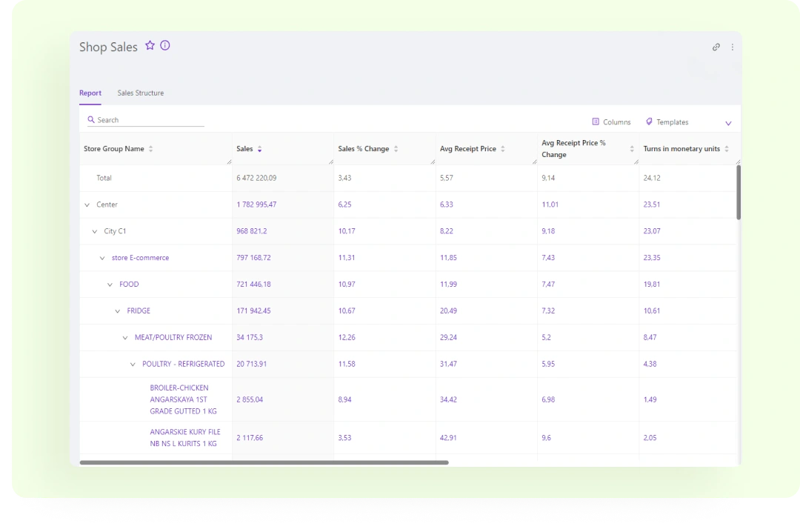Click the search magnifier icon
800x532 pixels.
(x=92, y=119)
